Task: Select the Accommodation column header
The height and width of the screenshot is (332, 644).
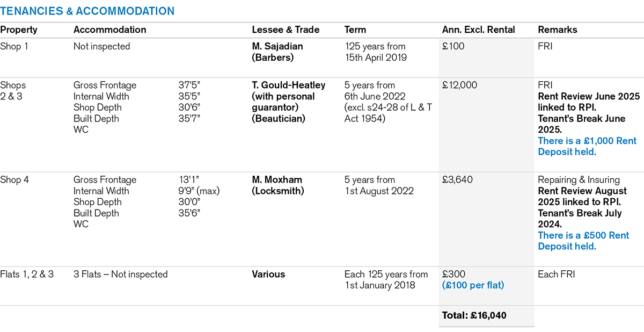Action: tap(109, 30)
